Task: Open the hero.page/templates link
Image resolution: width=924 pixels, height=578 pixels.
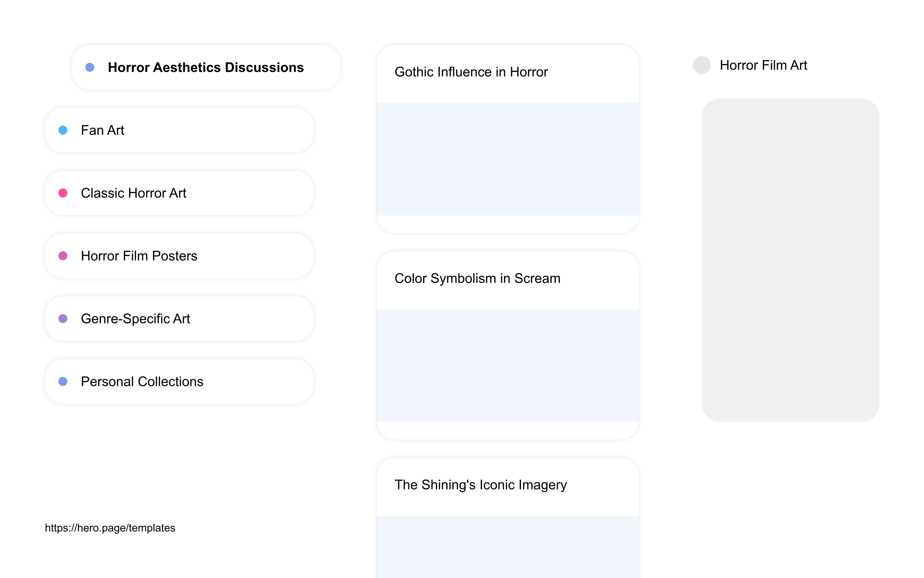Action: point(110,528)
